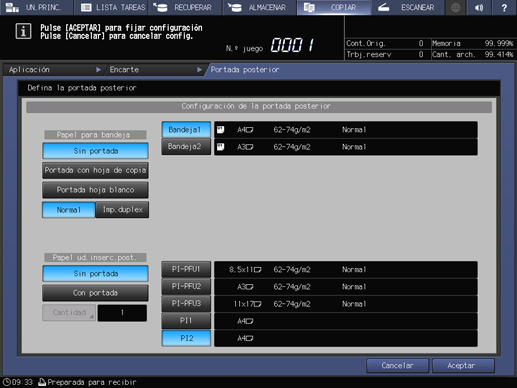
Task: Click the paper icon in Bandeja2 row
Action: 221,147
